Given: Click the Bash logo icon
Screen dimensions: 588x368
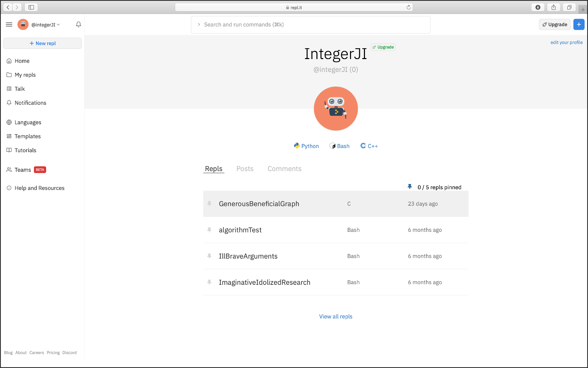Looking at the screenshot, I should 332,146.
